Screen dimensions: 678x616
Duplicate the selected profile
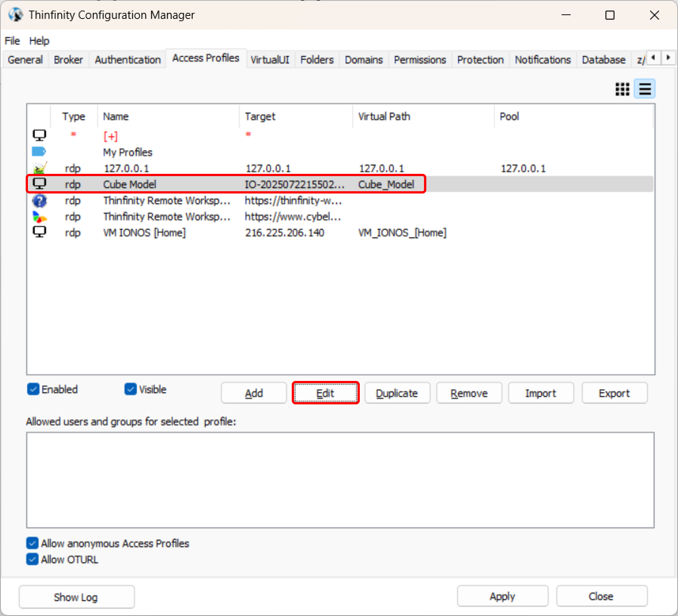tap(397, 393)
